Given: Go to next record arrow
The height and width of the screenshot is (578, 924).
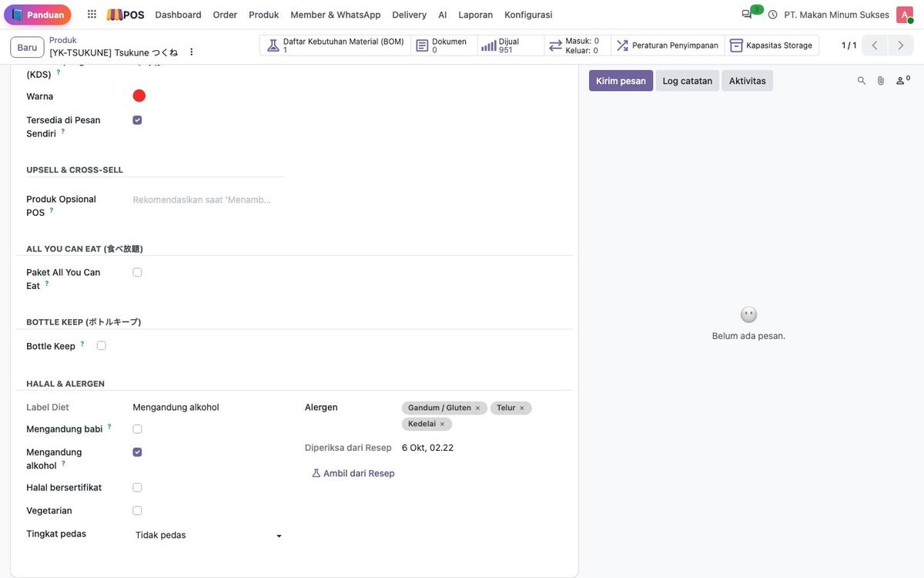Looking at the screenshot, I should [901, 45].
